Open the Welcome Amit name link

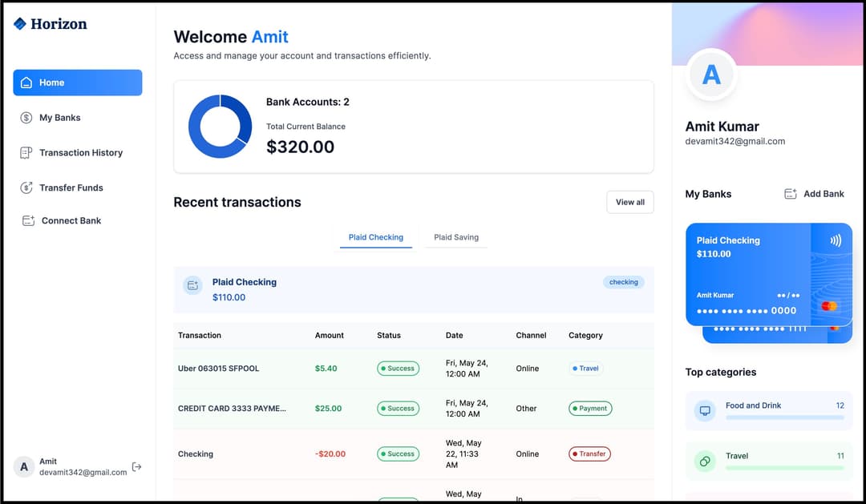coord(269,37)
